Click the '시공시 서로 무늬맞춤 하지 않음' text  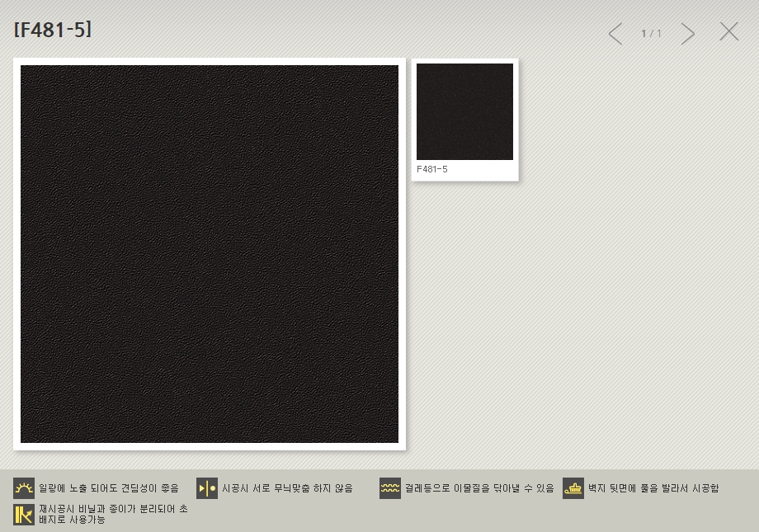[x=287, y=488]
